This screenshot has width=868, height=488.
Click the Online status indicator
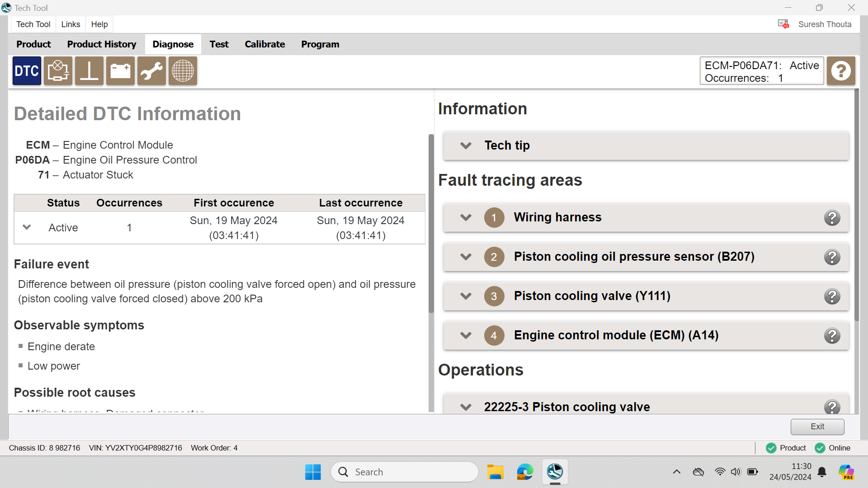coord(833,448)
